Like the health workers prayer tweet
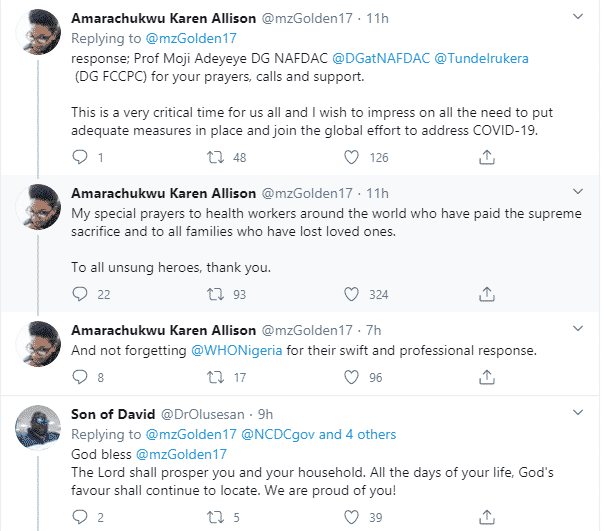604x531 pixels. pyautogui.click(x=351, y=294)
